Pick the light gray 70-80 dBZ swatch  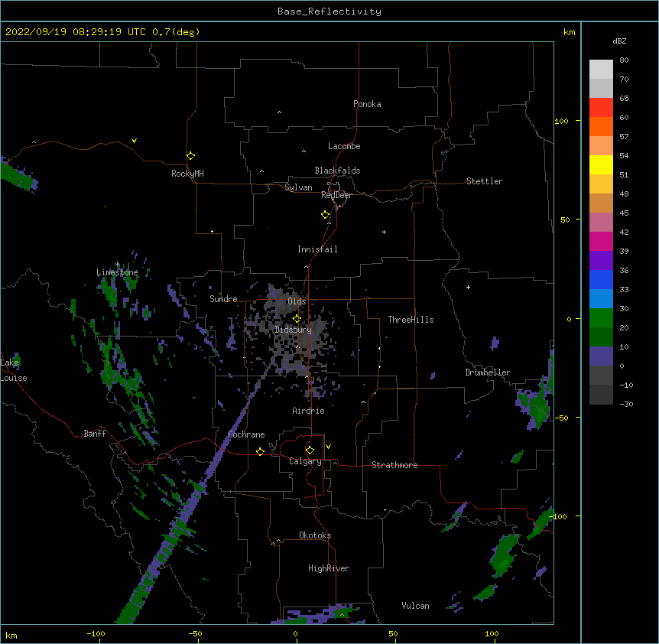click(x=601, y=70)
